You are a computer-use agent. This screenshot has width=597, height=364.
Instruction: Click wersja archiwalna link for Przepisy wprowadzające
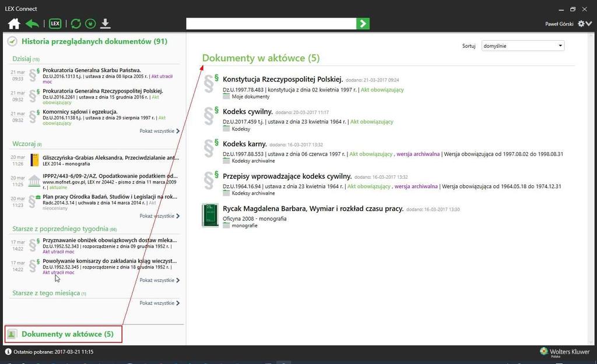(x=416, y=186)
